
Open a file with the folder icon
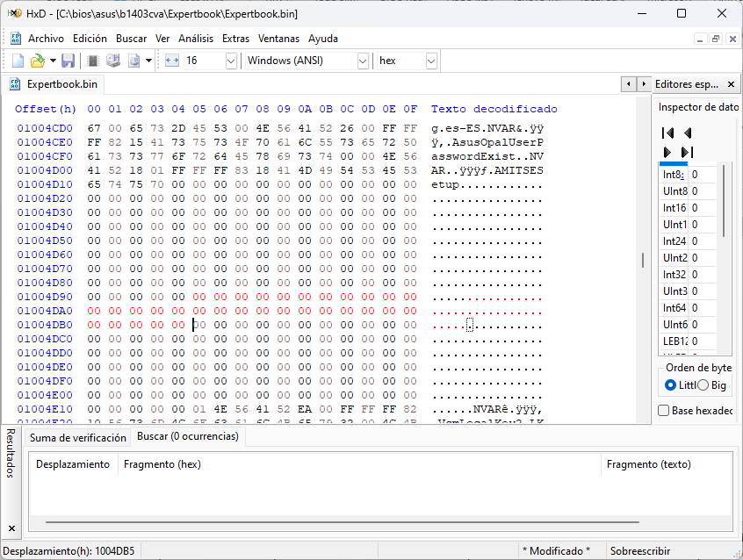37,61
